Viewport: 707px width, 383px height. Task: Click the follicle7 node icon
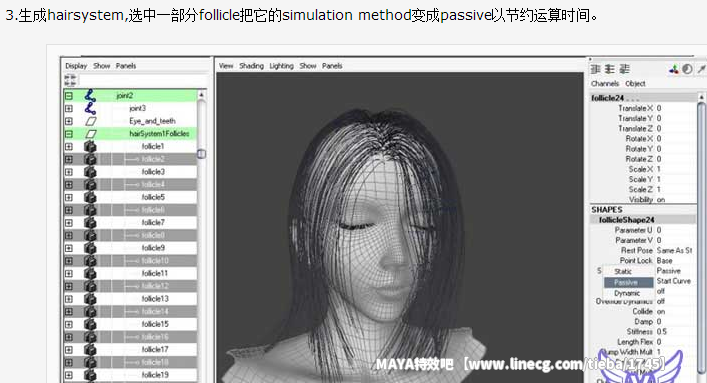(x=90, y=222)
